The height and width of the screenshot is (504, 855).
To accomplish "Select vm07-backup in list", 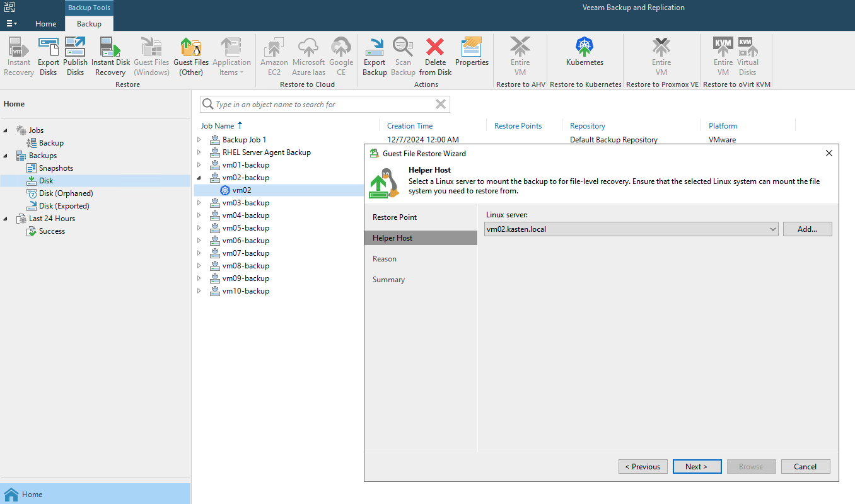I will [x=245, y=253].
